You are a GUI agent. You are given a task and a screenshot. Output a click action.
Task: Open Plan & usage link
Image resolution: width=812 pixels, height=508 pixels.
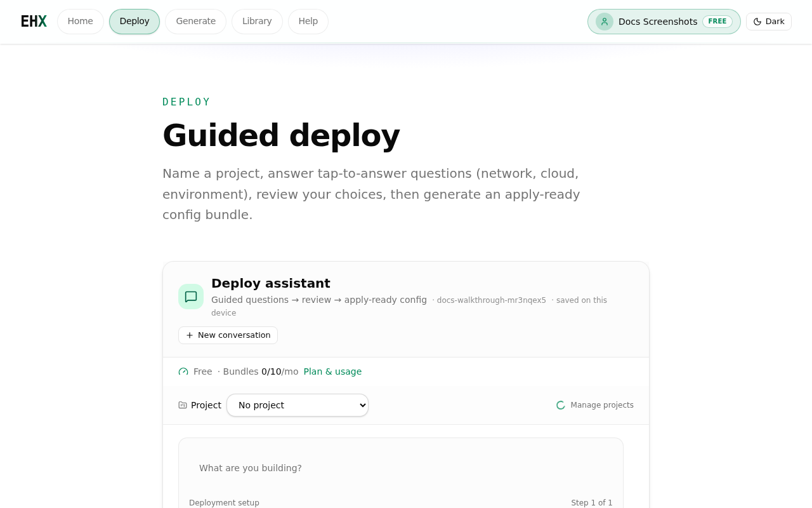pos(332,371)
